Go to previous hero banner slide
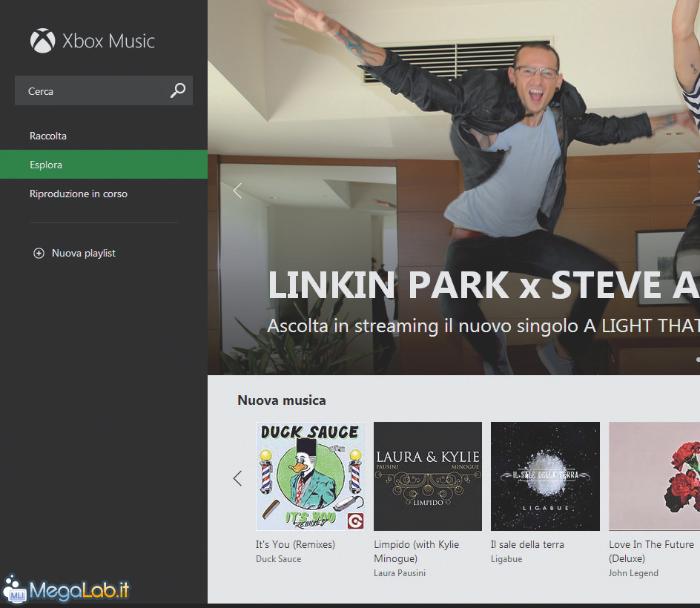This screenshot has width=700, height=608. pos(237,191)
